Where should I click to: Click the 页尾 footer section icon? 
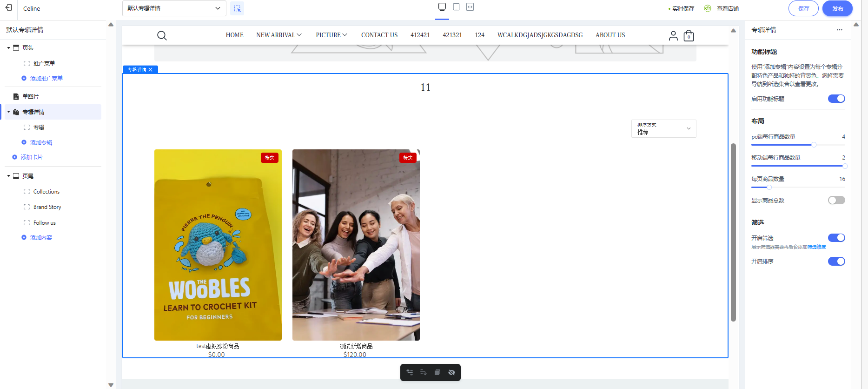click(16, 176)
